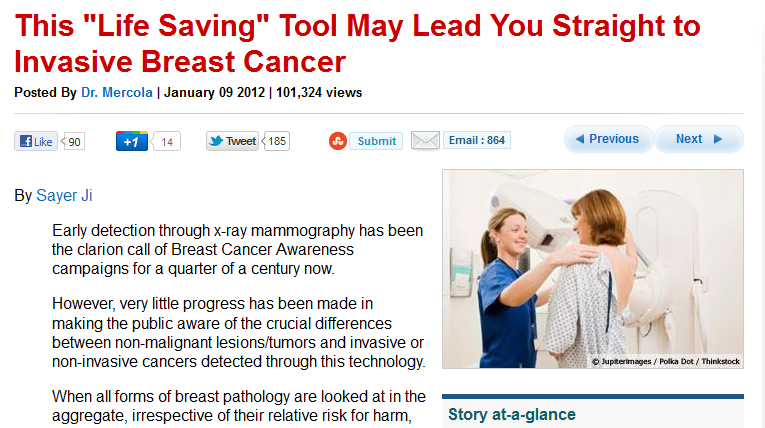Click the Facebook Like button
The height and width of the screenshot is (428, 765).
[x=36, y=142]
